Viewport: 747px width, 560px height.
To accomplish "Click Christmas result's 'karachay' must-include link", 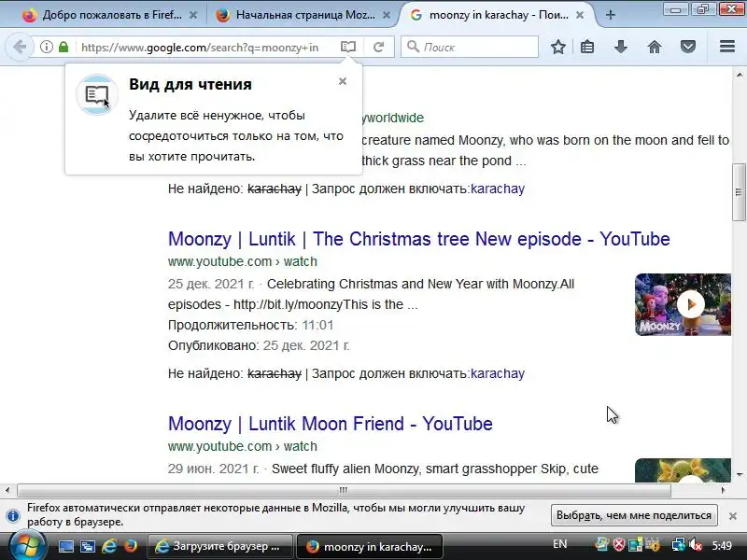I will (x=498, y=373).
